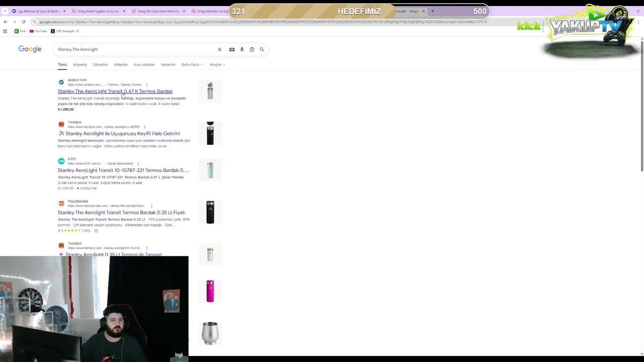Click the gray thermos thumbnail beside akakce result
Viewport: 644px width, 362px height.
click(x=210, y=91)
